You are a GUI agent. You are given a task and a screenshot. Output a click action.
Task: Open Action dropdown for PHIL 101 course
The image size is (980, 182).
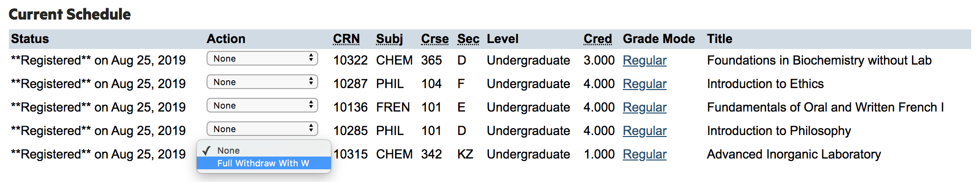pyautogui.click(x=262, y=129)
